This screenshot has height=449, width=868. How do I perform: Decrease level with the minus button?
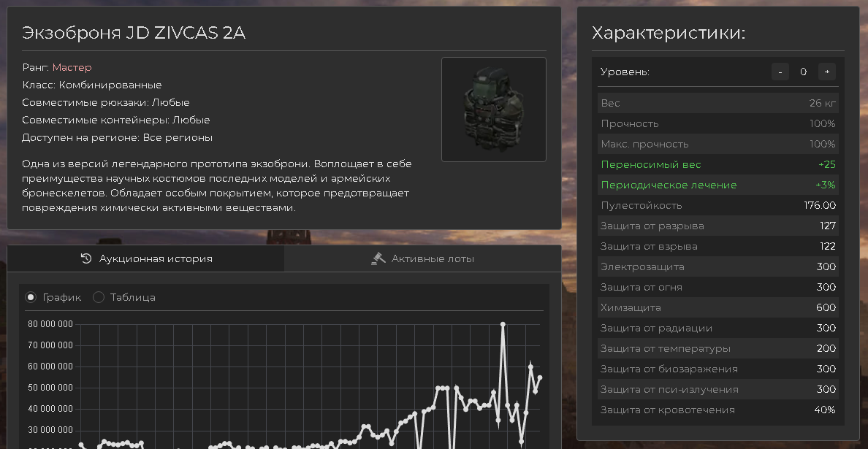(780, 72)
